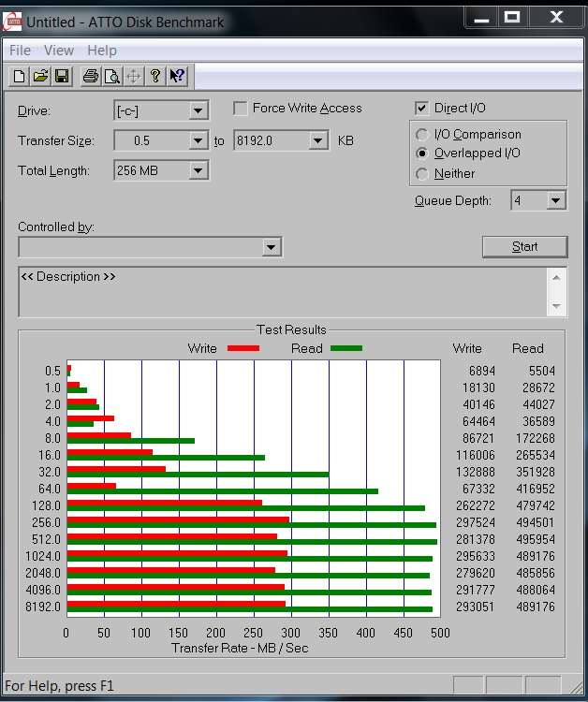Select the Neither radio button
Image resolution: width=588 pixels, height=702 pixels.
tap(423, 174)
